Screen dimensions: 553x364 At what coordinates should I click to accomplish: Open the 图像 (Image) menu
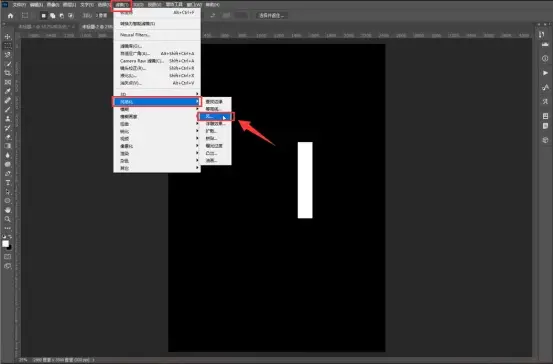tap(53, 5)
